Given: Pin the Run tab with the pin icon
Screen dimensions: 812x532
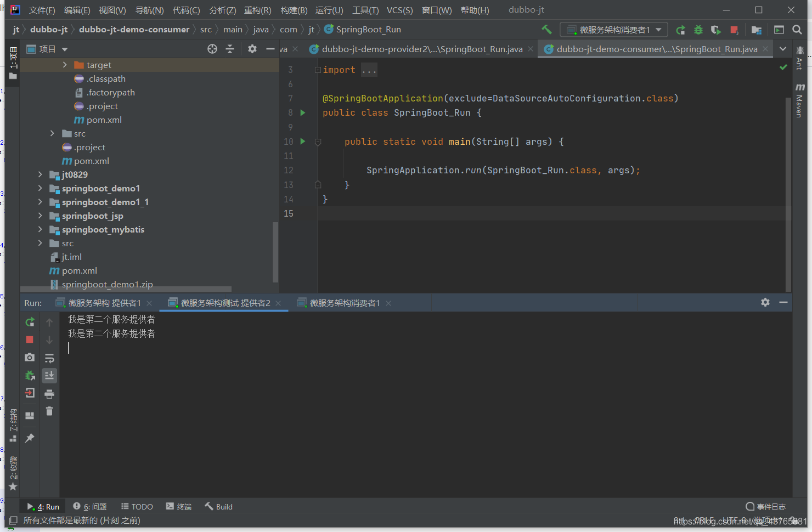Looking at the screenshot, I should point(30,438).
